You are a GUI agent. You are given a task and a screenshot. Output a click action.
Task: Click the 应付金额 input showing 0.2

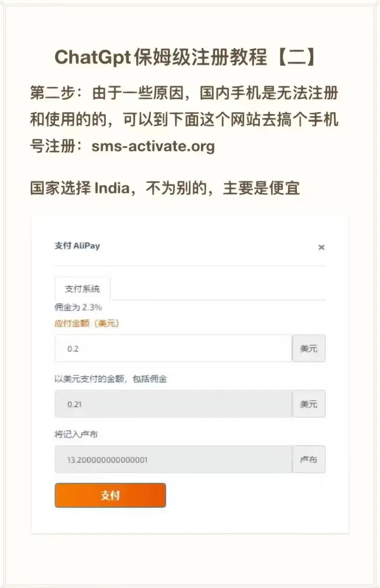173,348
